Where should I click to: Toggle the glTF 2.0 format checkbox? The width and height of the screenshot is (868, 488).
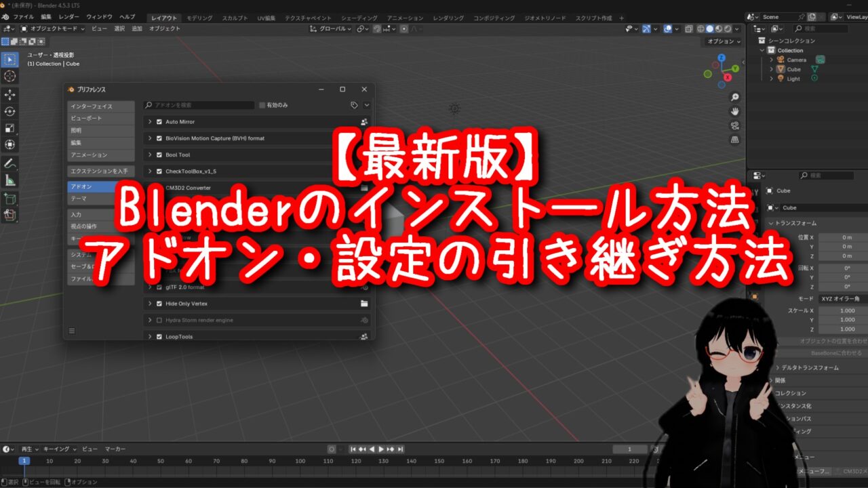pyautogui.click(x=159, y=287)
